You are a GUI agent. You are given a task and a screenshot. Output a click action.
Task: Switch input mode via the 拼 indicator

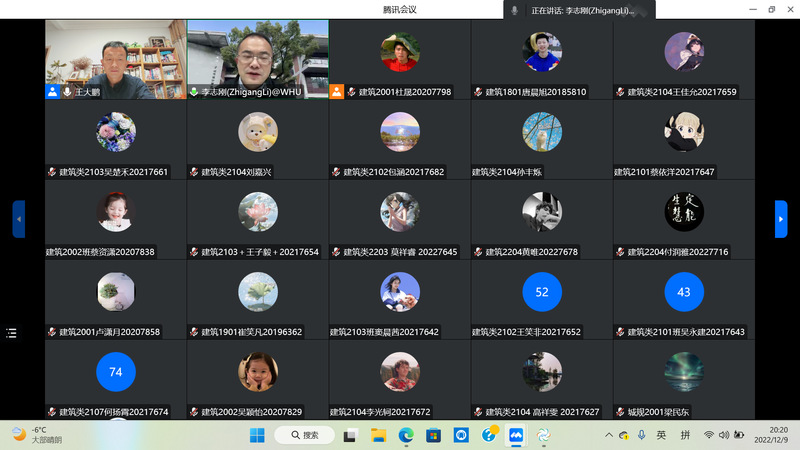685,435
